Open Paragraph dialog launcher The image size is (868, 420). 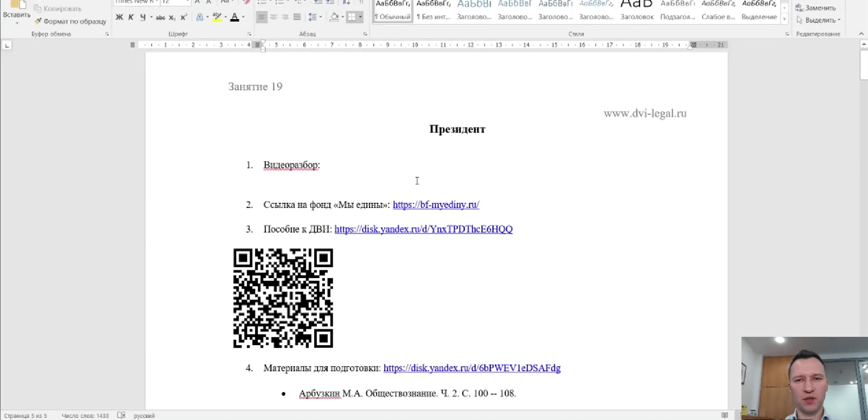(365, 34)
